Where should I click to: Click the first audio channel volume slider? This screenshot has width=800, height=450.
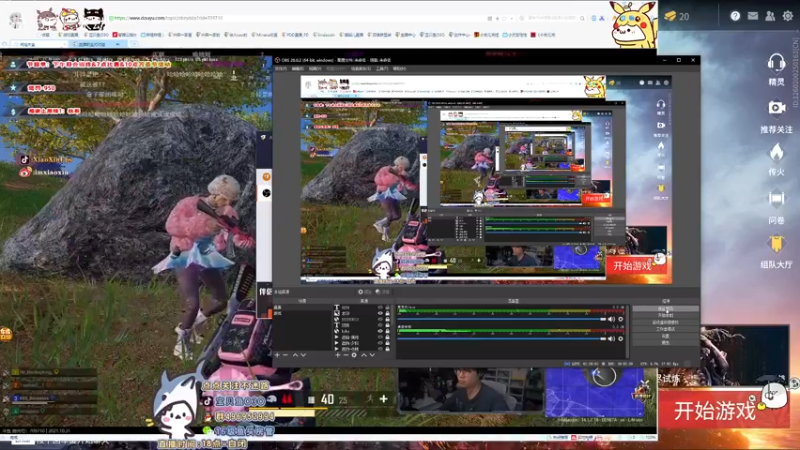502,319
